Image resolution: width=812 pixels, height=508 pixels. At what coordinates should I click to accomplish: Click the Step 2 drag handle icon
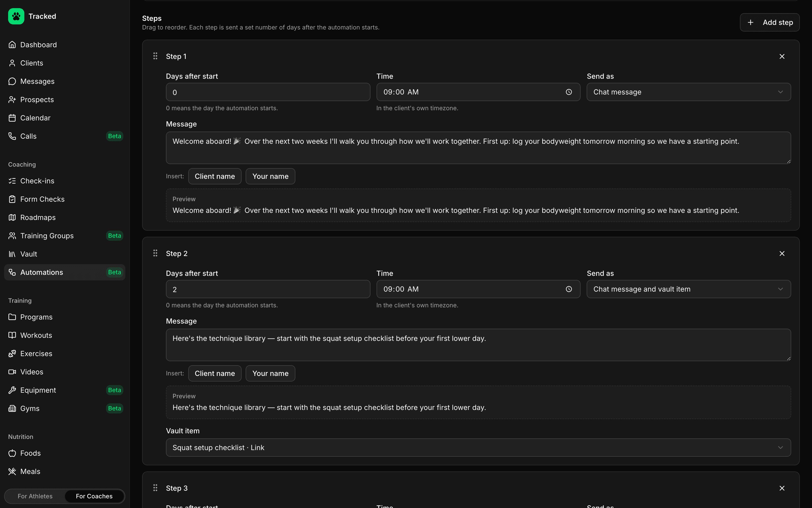pos(155,253)
